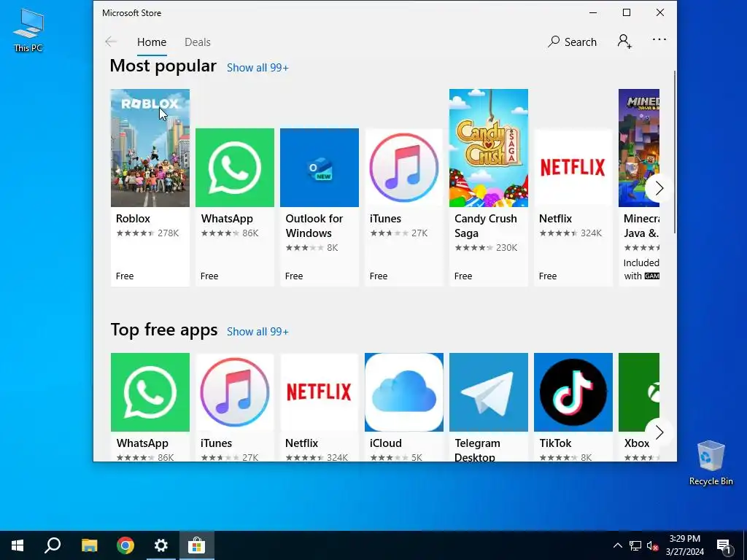
Task: Open the three-dot See more menu
Action: tap(659, 39)
